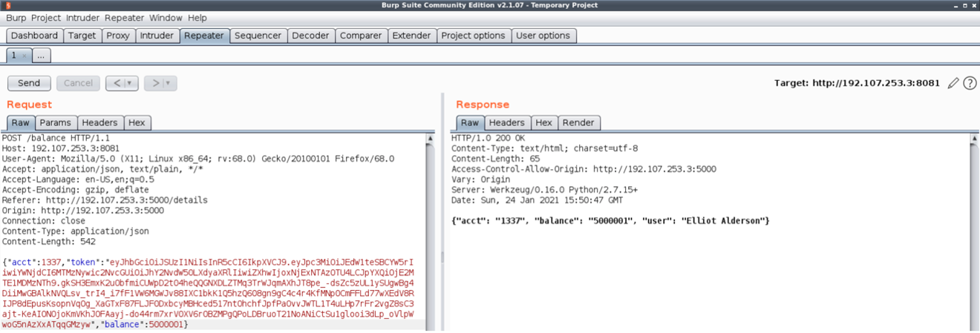The height and width of the screenshot is (333, 980).
Task: Select the Repeater tool tab
Action: pyautogui.click(x=203, y=36)
